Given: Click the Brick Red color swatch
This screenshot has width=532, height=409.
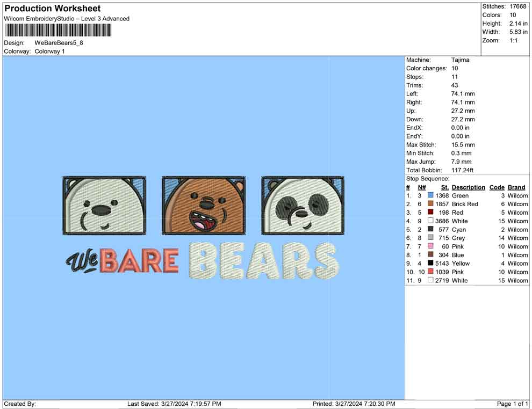Looking at the screenshot, I should click(430, 203).
